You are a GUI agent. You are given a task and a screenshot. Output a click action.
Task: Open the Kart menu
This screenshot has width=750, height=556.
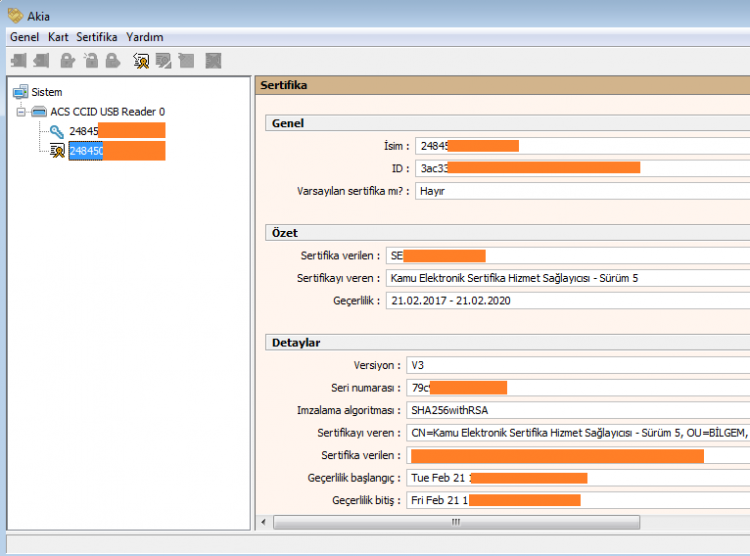(58, 37)
